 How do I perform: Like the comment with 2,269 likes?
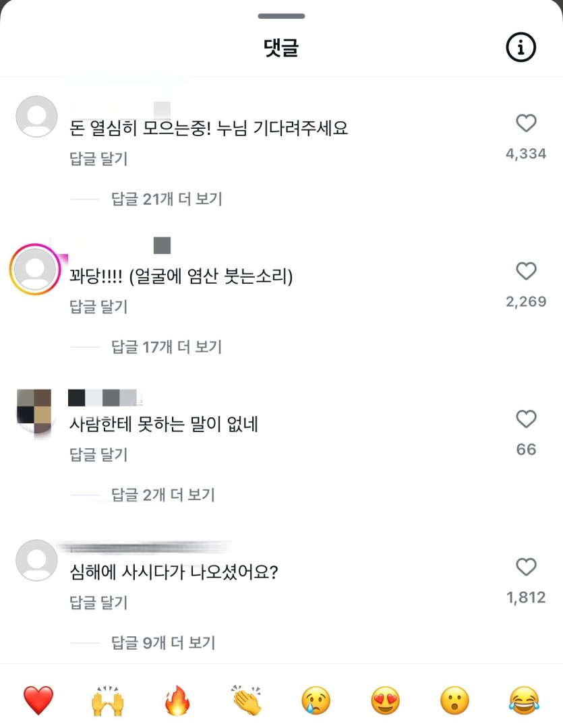click(526, 271)
